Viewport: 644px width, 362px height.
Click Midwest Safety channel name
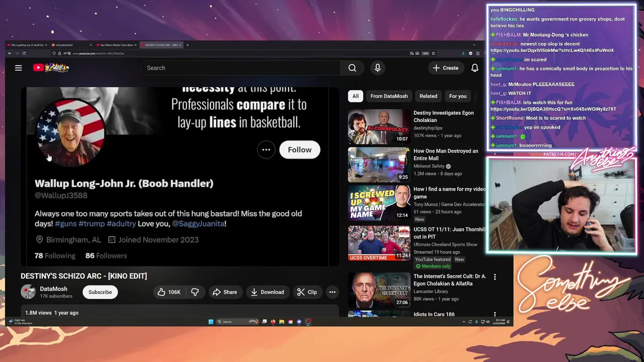429,166
